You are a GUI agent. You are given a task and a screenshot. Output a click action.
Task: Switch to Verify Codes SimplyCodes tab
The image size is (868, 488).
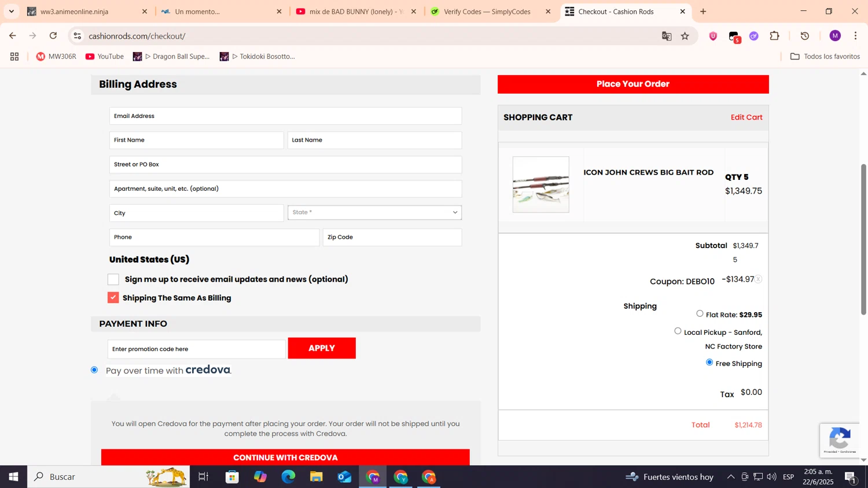tap(490, 12)
